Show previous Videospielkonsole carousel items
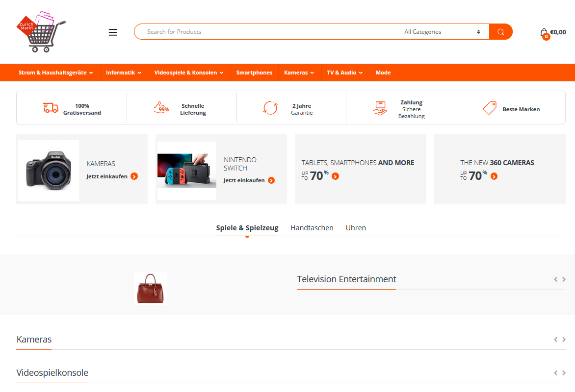The height and width of the screenshot is (392, 575). point(555,373)
